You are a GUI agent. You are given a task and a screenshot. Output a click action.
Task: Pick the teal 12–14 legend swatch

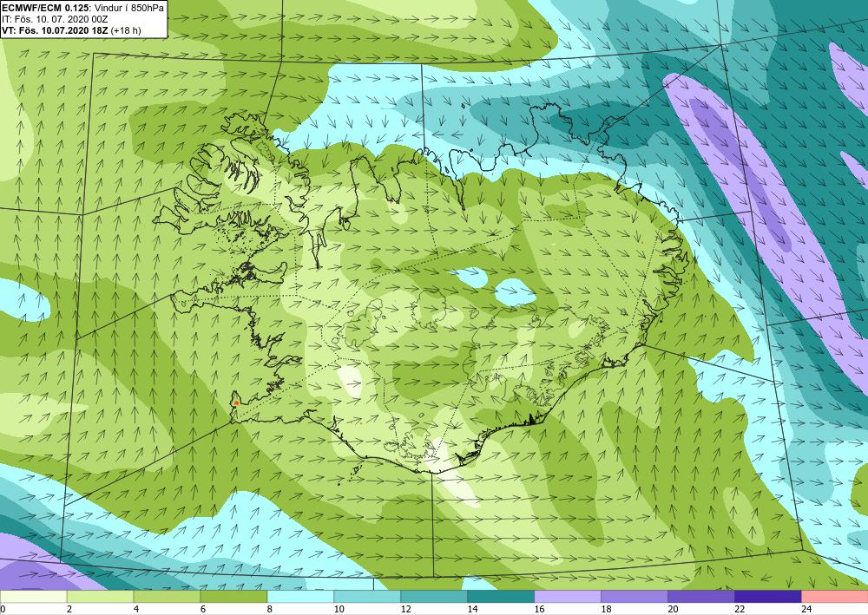coord(434,597)
